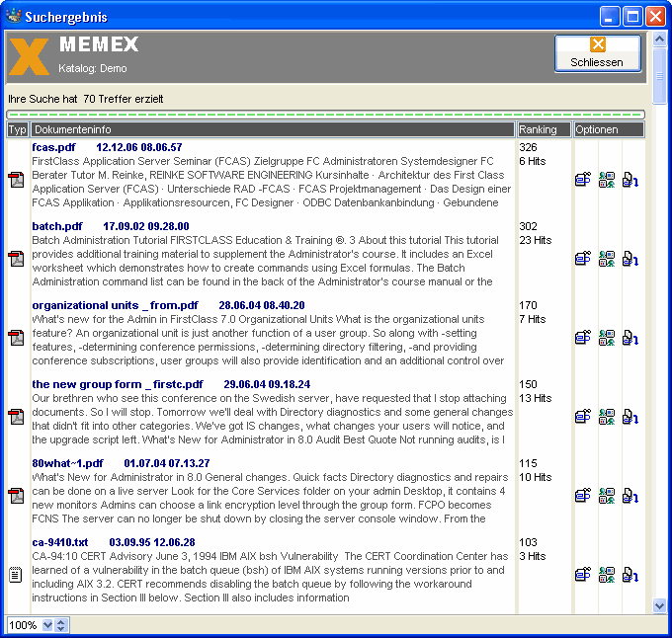Screen dimensions: 672x638
Task: Click the document-with-arrow icon for fcas.pdf
Action: [630, 180]
